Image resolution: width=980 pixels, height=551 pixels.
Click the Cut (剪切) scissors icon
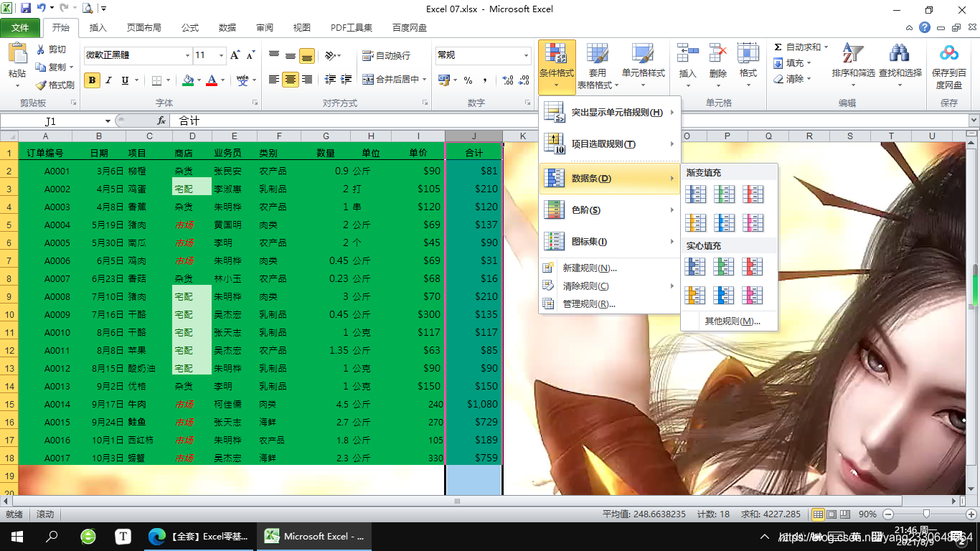pos(40,50)
